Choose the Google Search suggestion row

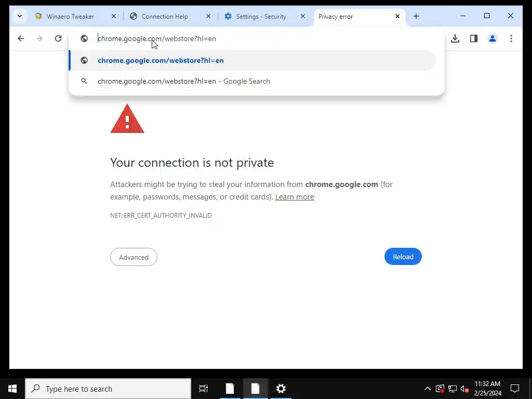pos(253,82)
